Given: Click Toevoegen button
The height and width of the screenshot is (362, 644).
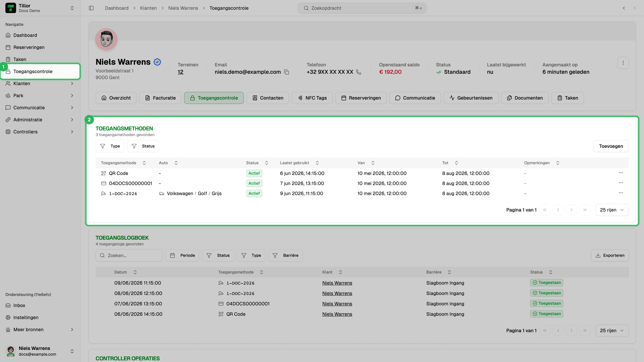Looking at the screenshot, I should (x=611, y=146).
